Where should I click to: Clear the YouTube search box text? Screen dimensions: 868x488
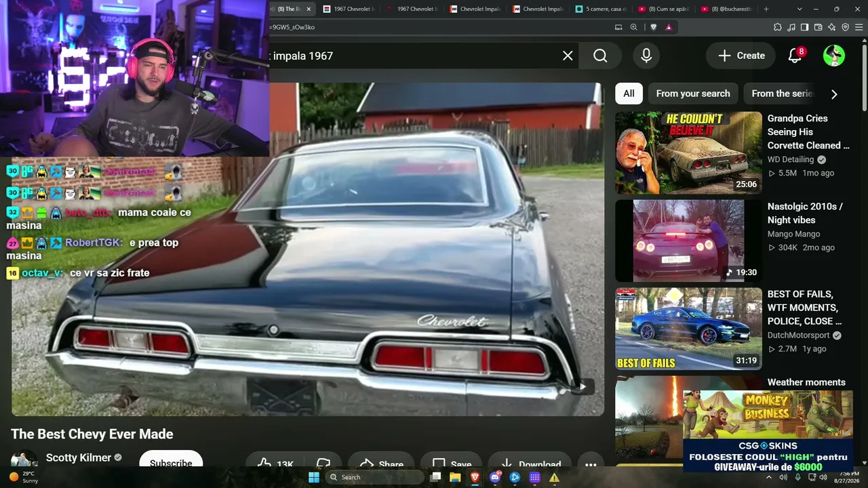point(568,56)
